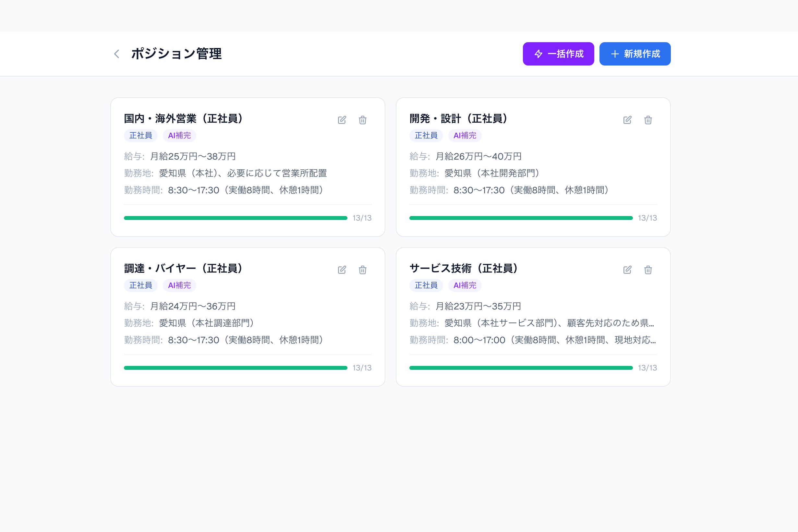Click the delete icon on 国内・海外営業 card
Screen dimensions: 798x532
click(x=362, y=120)
